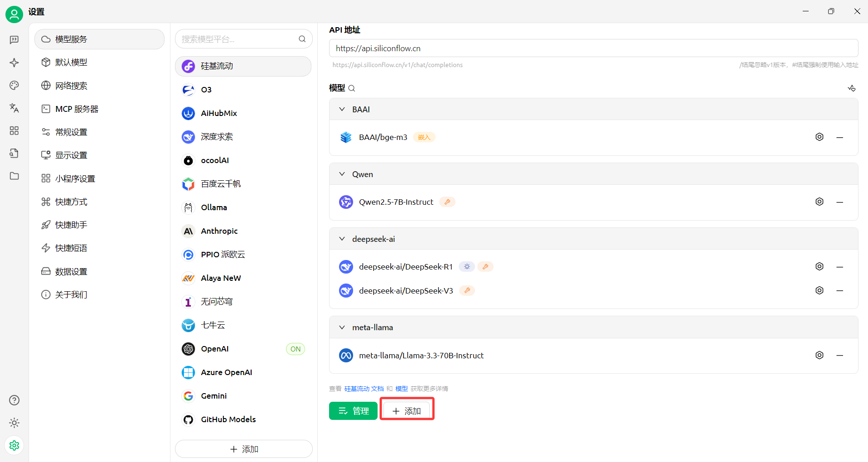Viewport: 868px width, 462px height.
Task: Select 快捷助手 settings menu
Action: point(99,225)
